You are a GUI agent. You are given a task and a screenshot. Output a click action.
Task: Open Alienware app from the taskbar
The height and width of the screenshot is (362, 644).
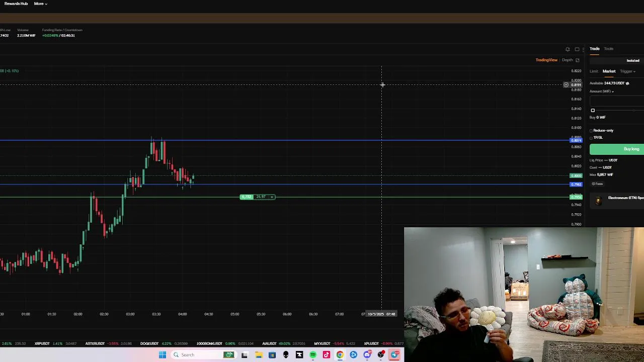coord(286,355)
